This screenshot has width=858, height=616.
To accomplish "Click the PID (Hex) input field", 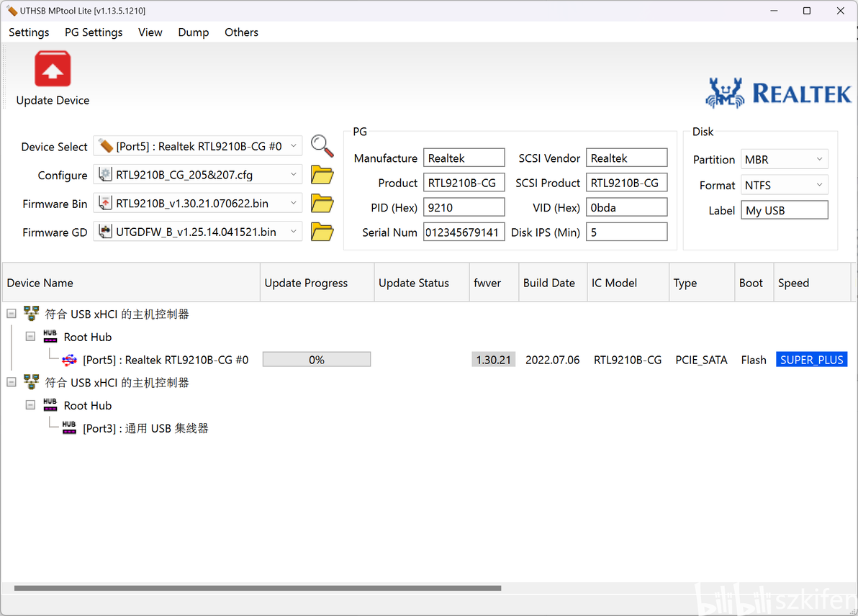I will (464, 207).
